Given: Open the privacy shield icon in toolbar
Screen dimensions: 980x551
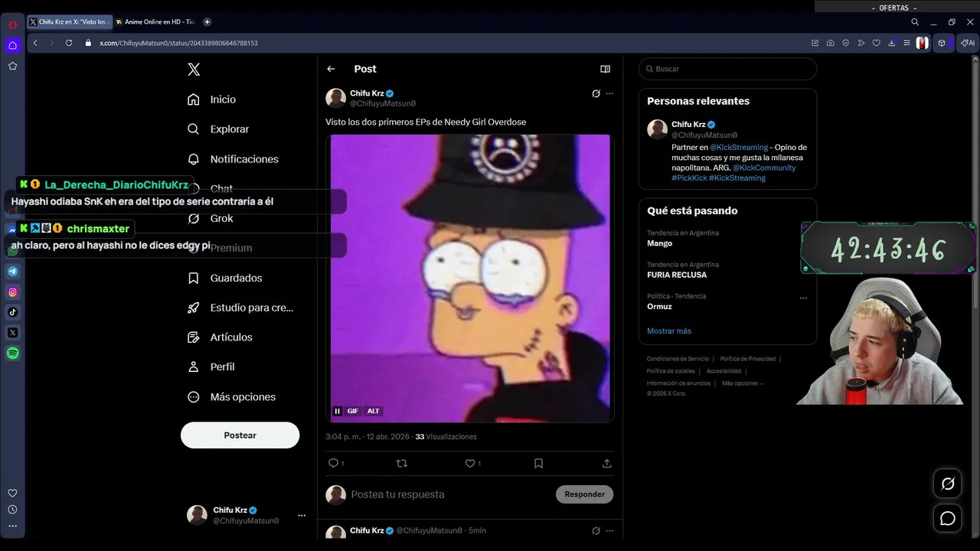Looking at the screenshot, I should 846,43.
